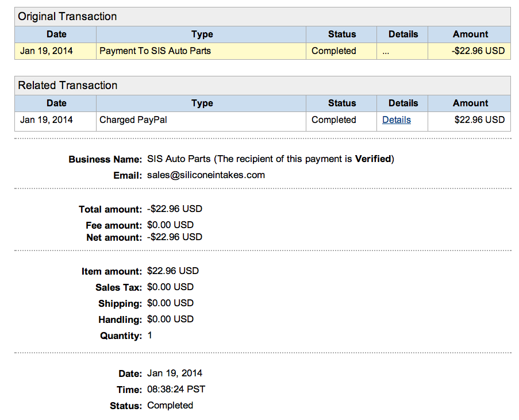Click the Details column header in Original Transaction
This screenshot has width=519, height=420.
click(403, 34)
